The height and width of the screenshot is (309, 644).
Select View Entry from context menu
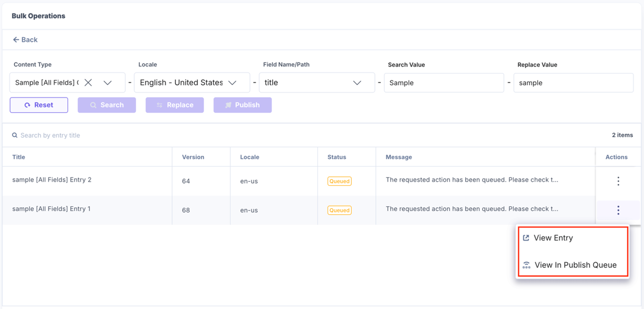[573, 238]
